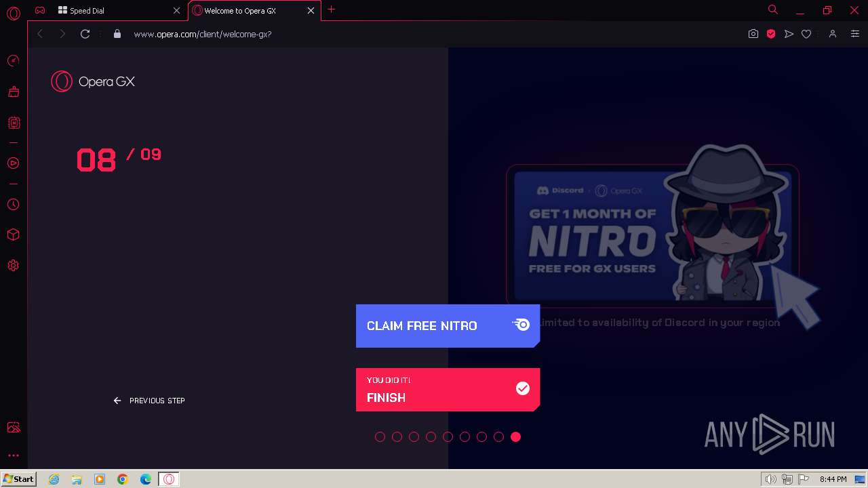
Task: Jump to sixth step pagination dot
Action: (465, 437)
